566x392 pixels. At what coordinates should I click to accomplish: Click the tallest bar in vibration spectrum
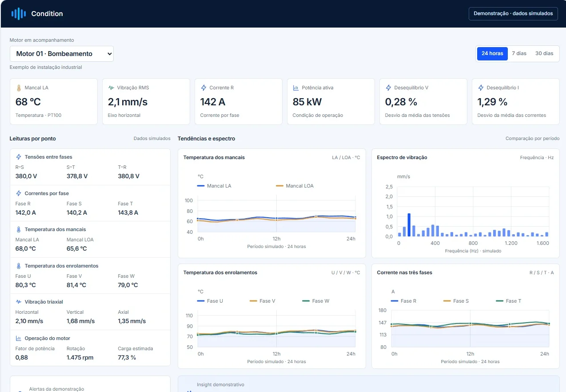pyautogui.click(x=409, y=225)
